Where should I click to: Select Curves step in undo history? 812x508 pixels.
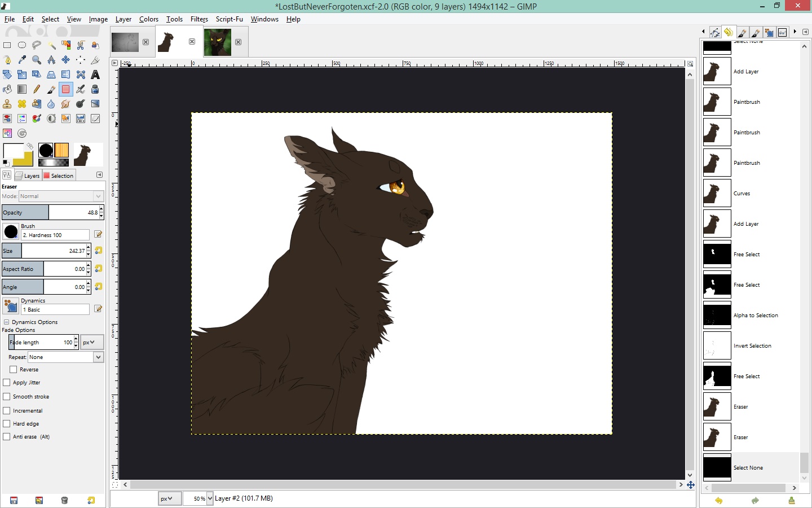pos(751,194)
